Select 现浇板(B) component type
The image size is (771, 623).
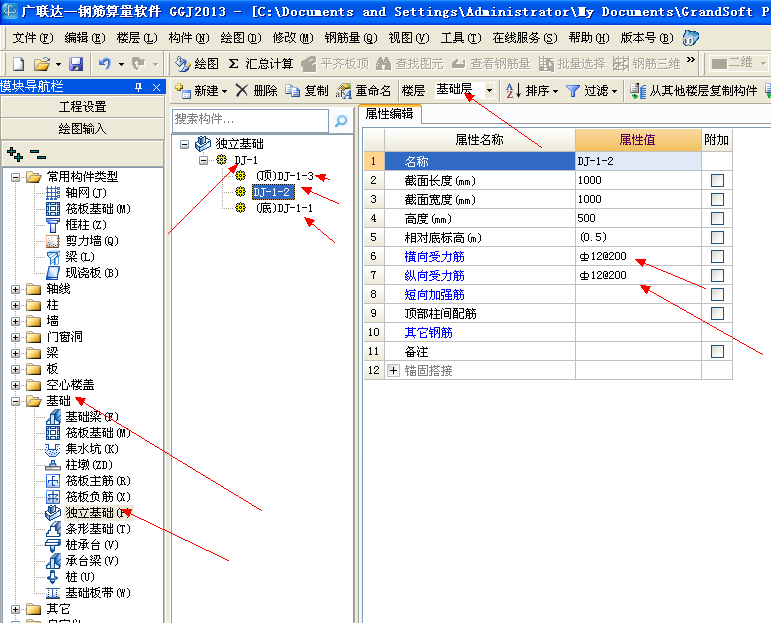click(x=83, y=273)
